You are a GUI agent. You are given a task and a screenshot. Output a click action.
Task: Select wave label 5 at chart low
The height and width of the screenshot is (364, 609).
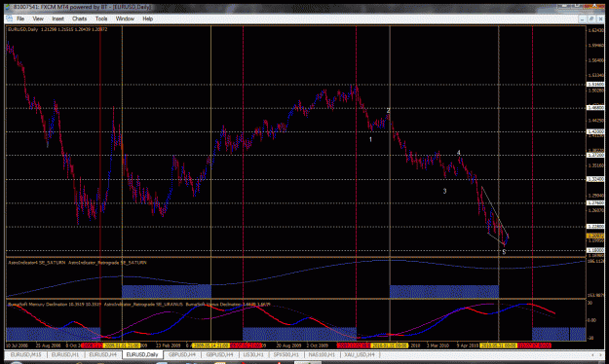pos(504,252)
